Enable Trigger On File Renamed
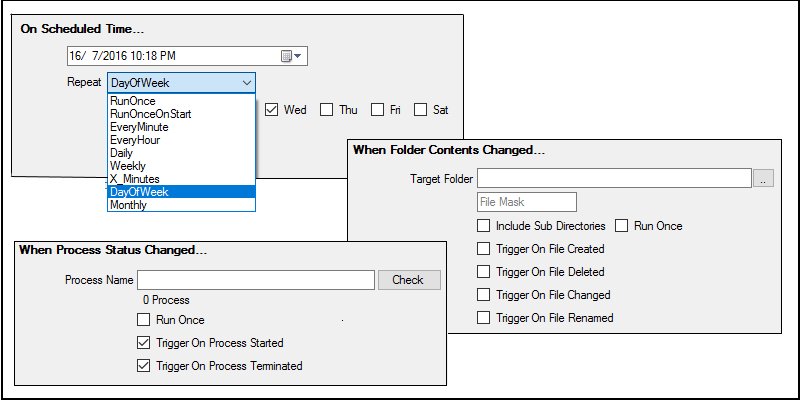The width and height of the screenshot is (800, 400). click(483, 318)
